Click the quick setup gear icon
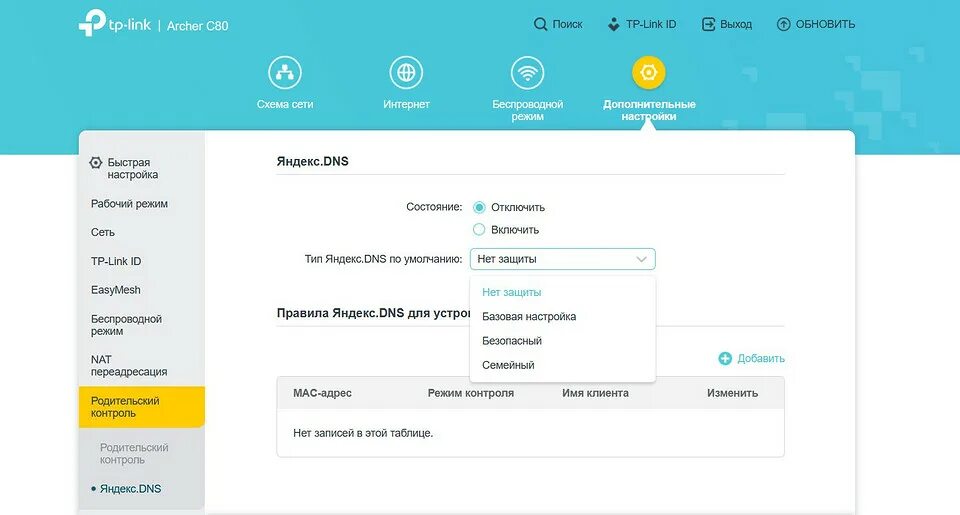The width and height of the screenshot is (960, 515). (x=96, y=163)
